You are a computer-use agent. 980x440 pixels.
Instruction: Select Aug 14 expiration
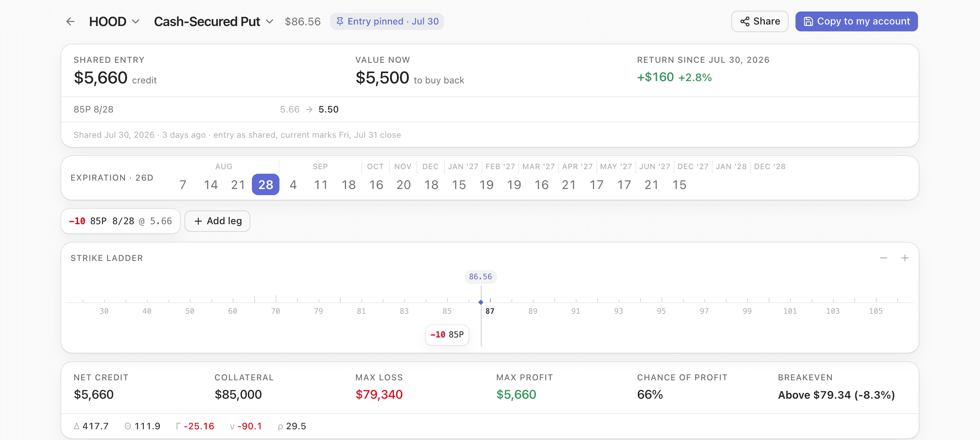211,185
